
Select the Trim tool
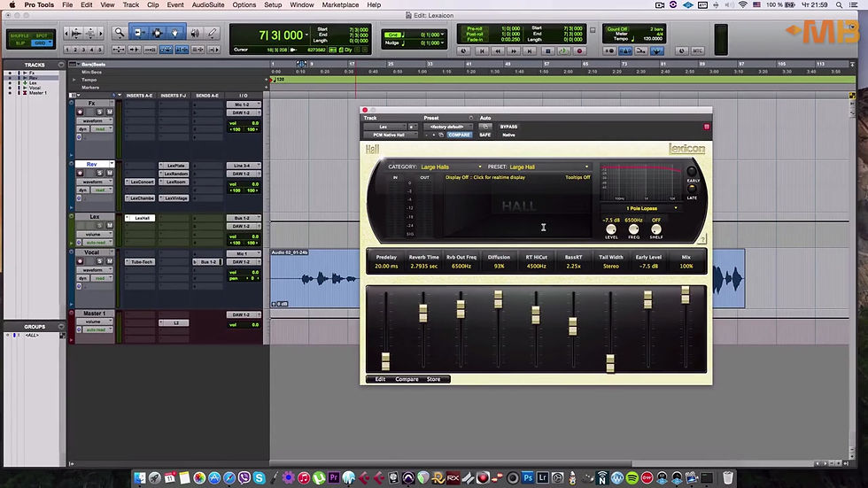[x=138, y=33]
